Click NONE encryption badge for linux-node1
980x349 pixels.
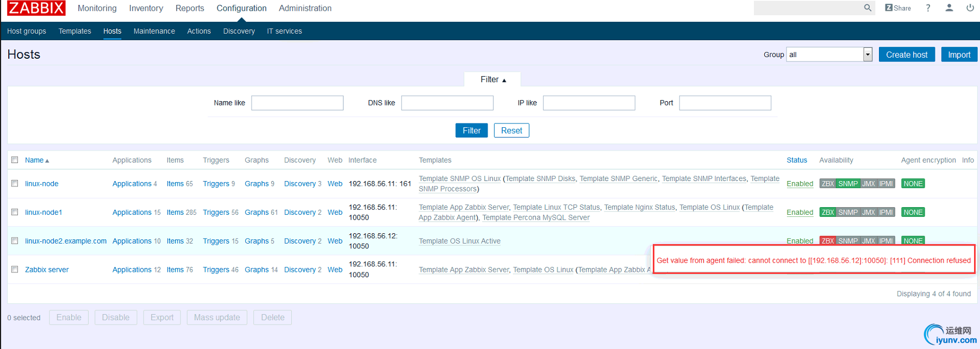[x=913, y=213]
